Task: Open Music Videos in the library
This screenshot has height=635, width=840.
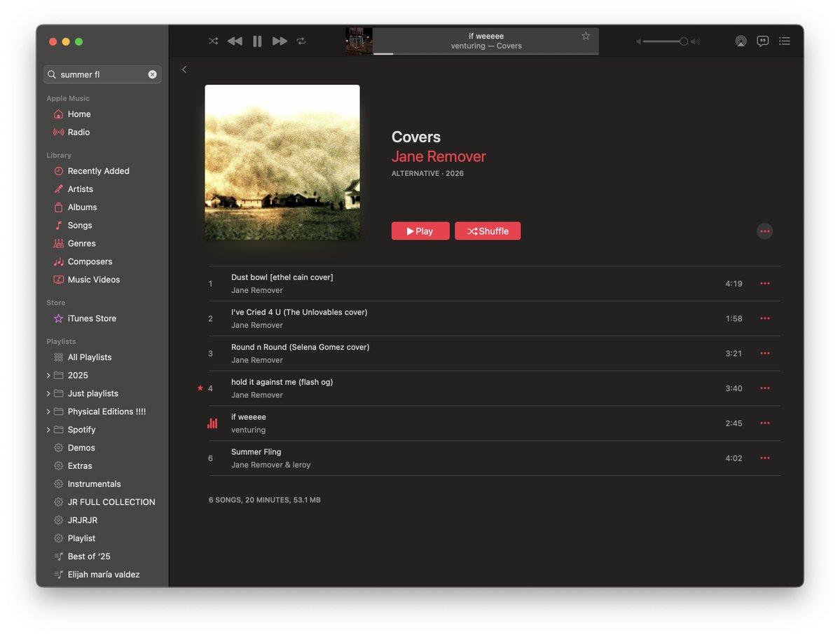Action: tap(94, 280)
